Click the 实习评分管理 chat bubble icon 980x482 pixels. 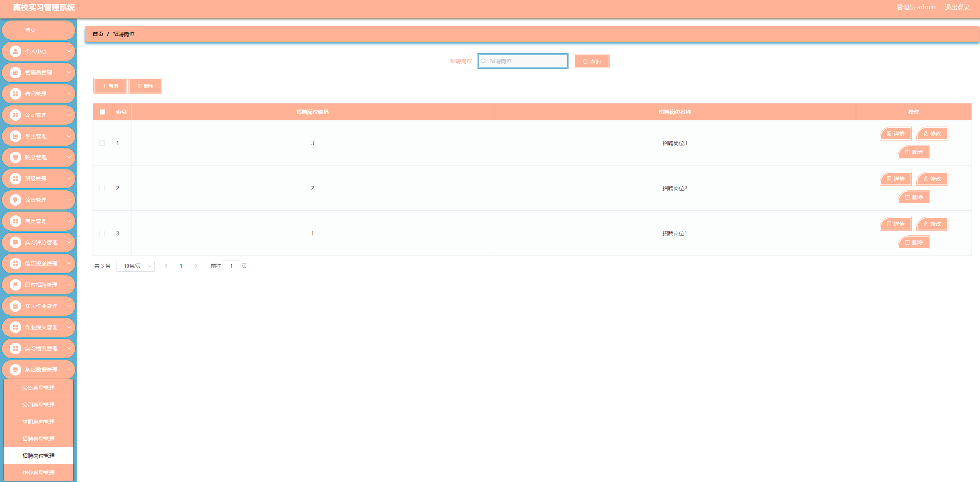tap(15, 242)
